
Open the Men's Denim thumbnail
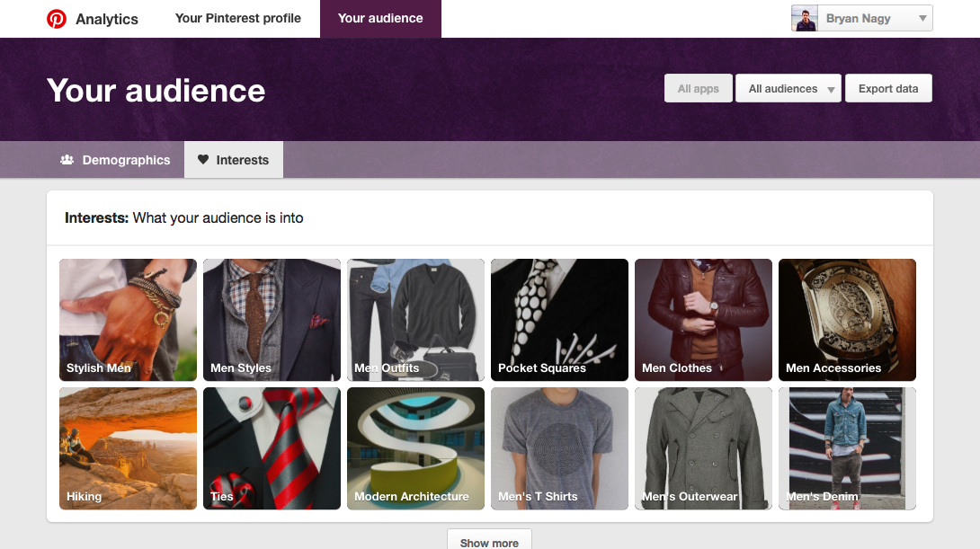[847, 448]
